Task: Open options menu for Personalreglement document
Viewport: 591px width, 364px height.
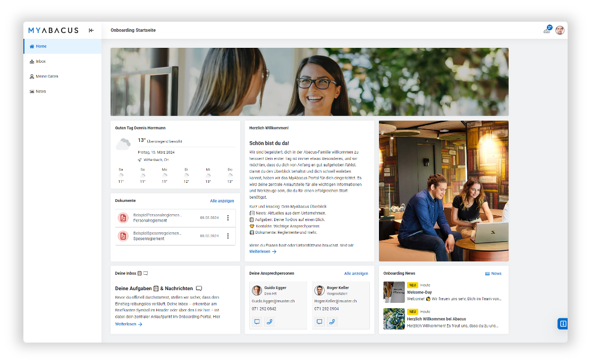Action: click(x=228, y=218)
